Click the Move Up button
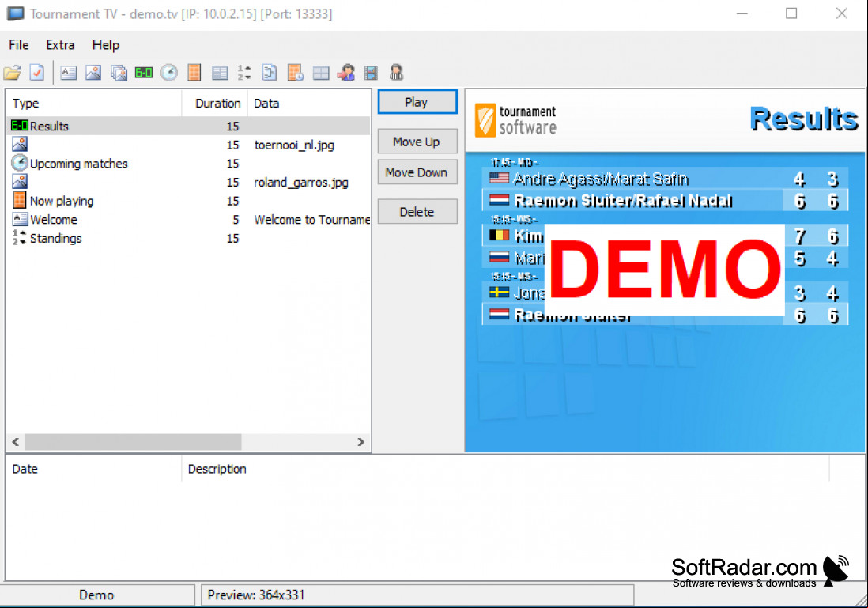This screenshot has width=868, height=608. 417,142
